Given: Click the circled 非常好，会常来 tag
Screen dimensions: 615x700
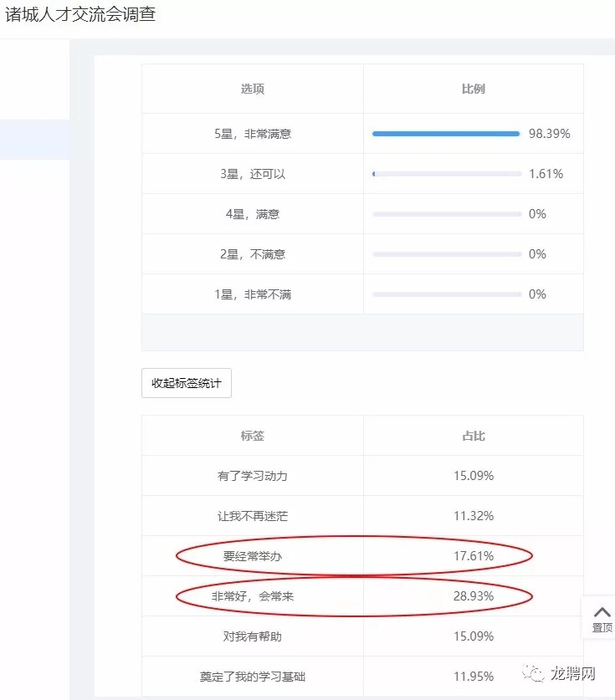Looking at the screenshot, I should [x=253, y=596].
